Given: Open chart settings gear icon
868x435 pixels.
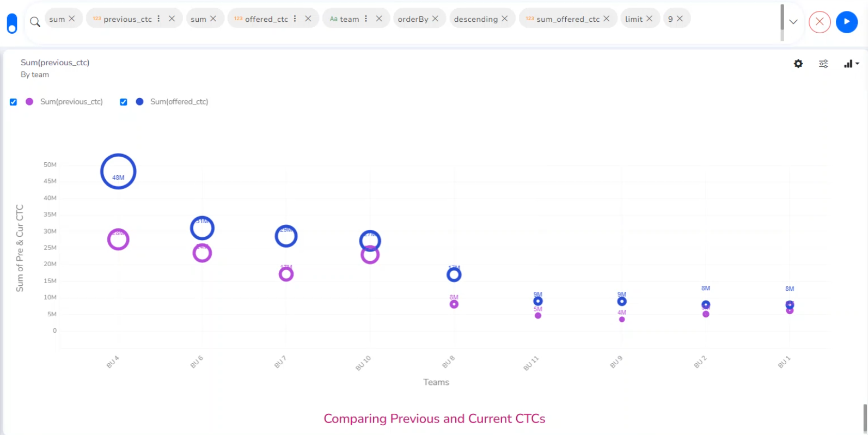Looking at the screenshot, I should [798, 64].
